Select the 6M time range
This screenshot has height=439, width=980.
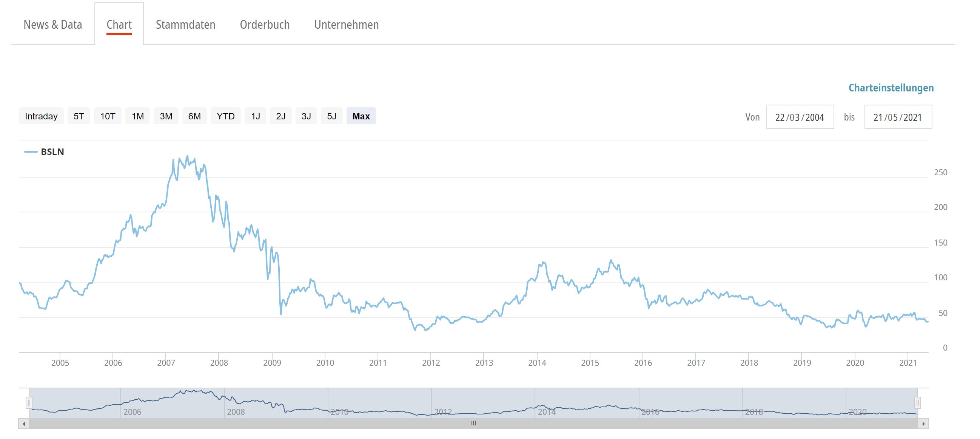pyautogui.click(x=194, y=116)
